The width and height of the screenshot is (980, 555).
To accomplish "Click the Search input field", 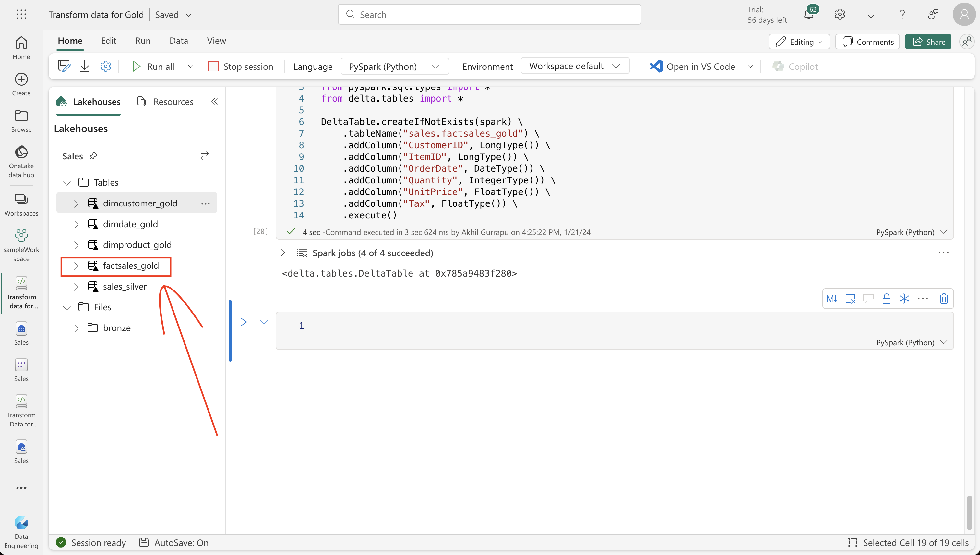I will click(489, 15).
